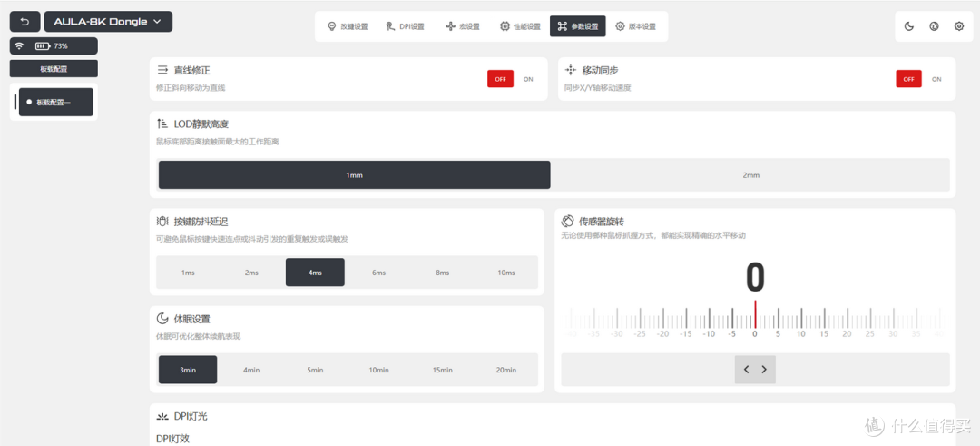Click the battery 73% indicator

click(51, 45)
